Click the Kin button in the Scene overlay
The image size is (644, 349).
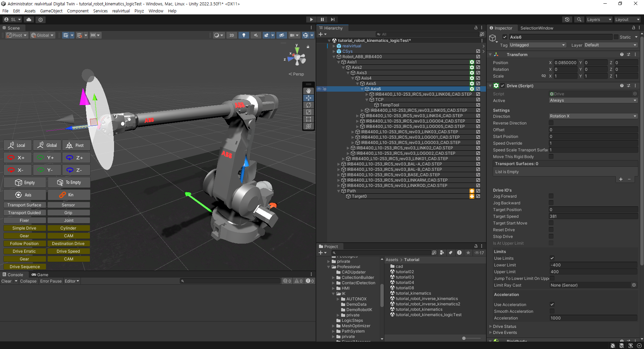pyautogui.click(x=69, y=195)
